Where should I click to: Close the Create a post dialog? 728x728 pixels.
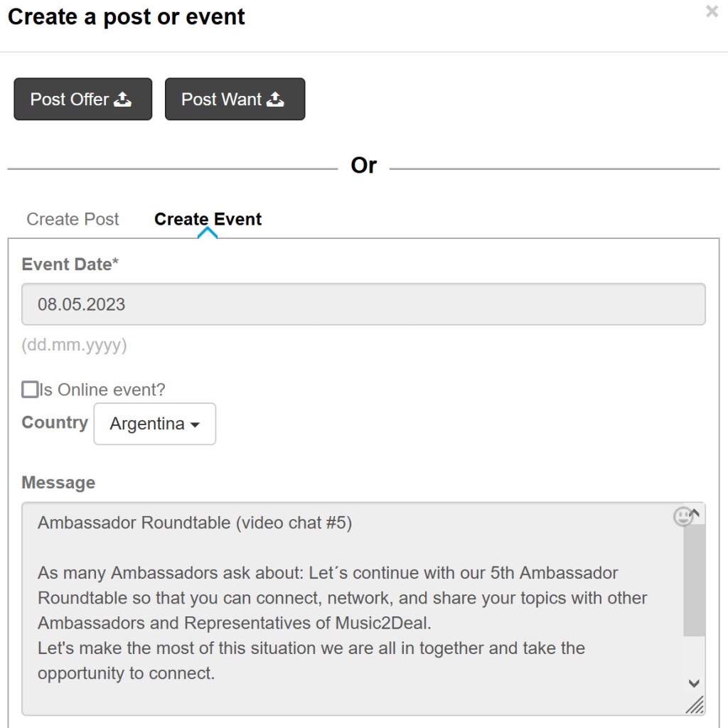point(712,11)
